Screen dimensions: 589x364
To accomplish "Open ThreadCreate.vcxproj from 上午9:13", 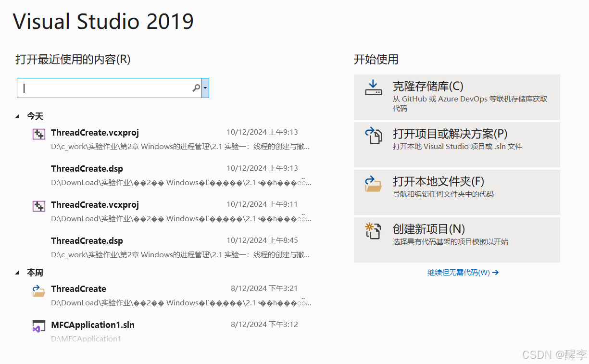I will (x=171, y=139).
